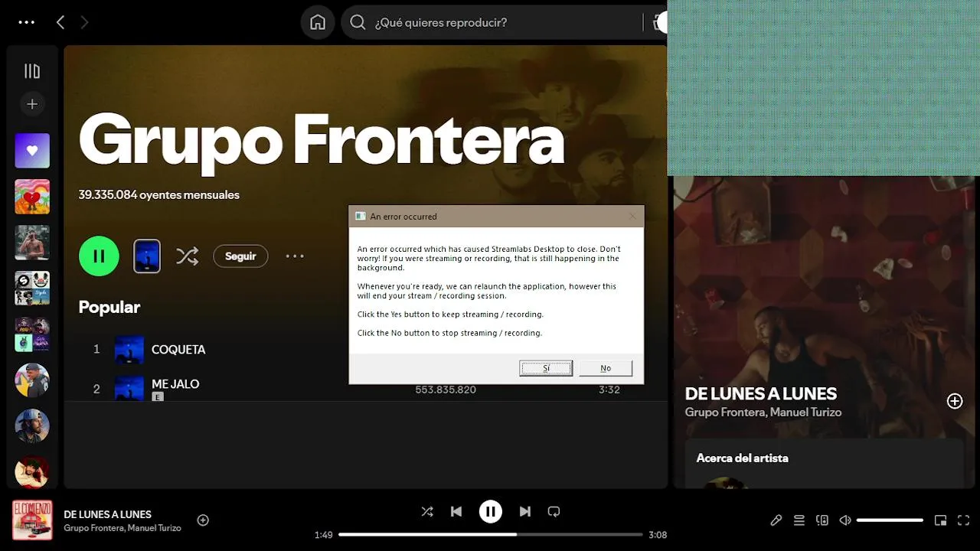Screen dimensions: 980x551
Task: Create a playlist with the plus button
Action: click(x=32, y=104)
